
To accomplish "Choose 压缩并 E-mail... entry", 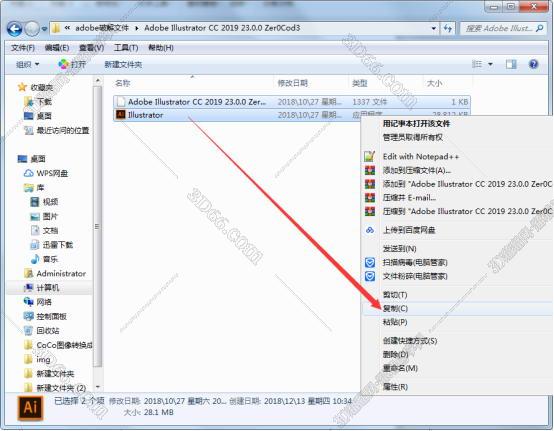I will (x=409, y=198).
